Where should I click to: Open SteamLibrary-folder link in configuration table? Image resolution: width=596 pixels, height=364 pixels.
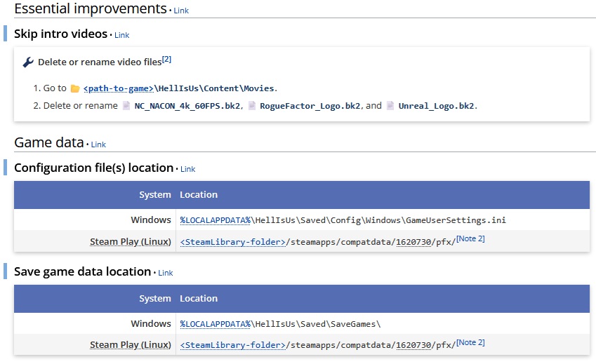click(233, 243)
